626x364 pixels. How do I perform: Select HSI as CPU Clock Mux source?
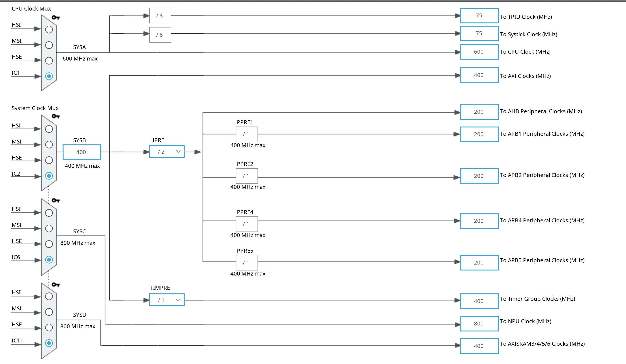click(x=49, y=30)
